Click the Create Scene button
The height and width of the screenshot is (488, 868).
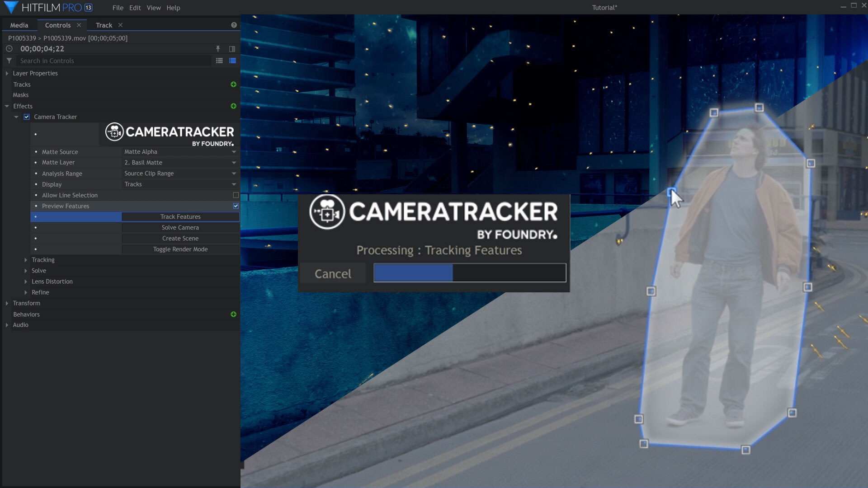180,239
